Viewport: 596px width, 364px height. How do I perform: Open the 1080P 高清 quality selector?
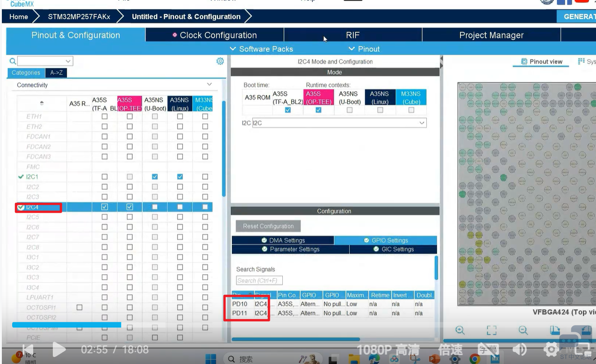388,350
